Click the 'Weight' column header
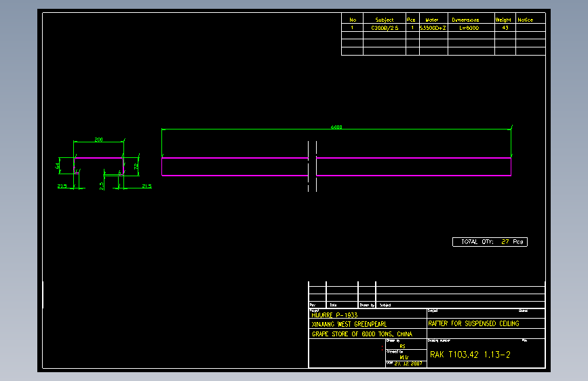The image size is (588, 381). [x=503, y=20]
